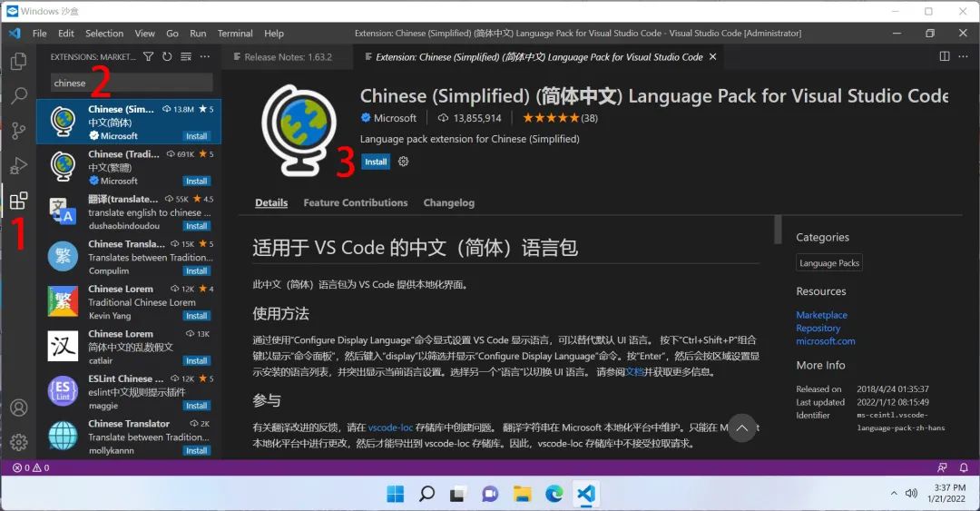Install the Compulim Chinese Translation extension
980x511 pixels.
(x=196, y=270)
